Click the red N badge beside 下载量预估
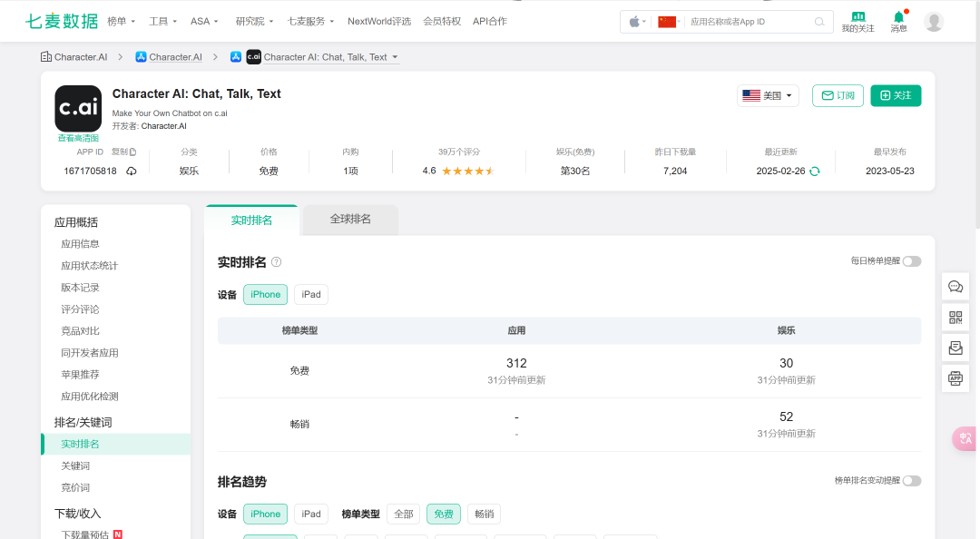This screenshot has width=980, height=539. pyautogui.click(x=117, y=534)
